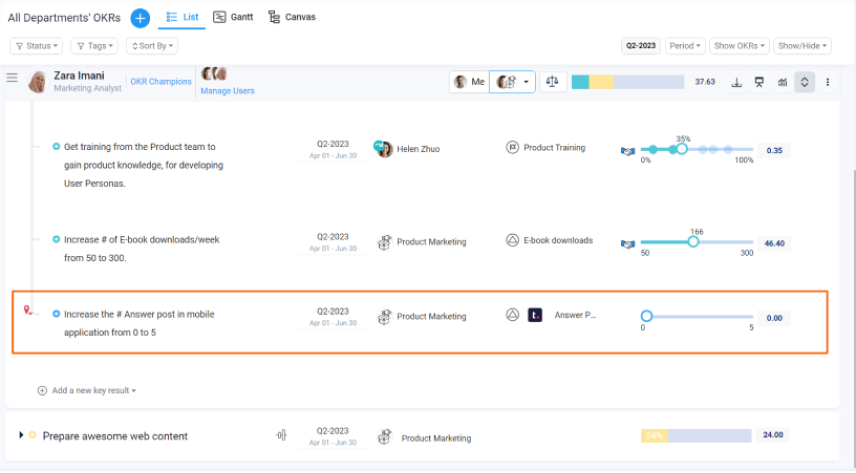Open the team filter dropdown arrow
Viewport: 856px width, 473px height.
pos(526,82)
